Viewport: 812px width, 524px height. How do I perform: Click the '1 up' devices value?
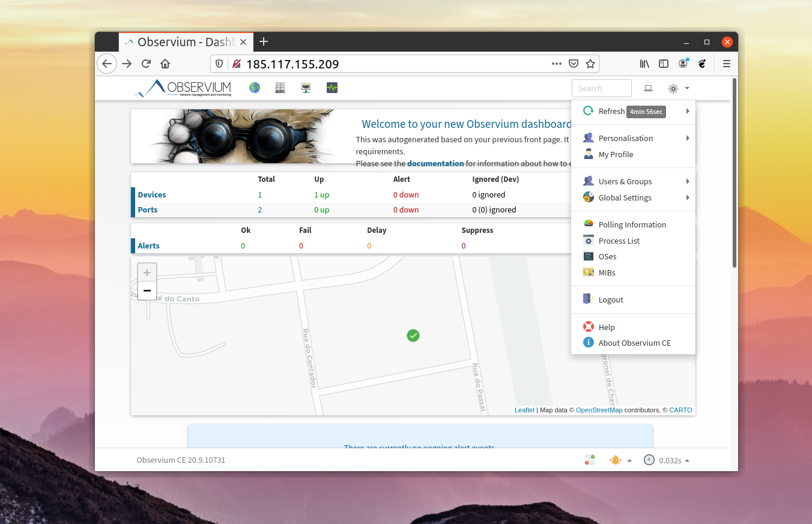point(321,194)
